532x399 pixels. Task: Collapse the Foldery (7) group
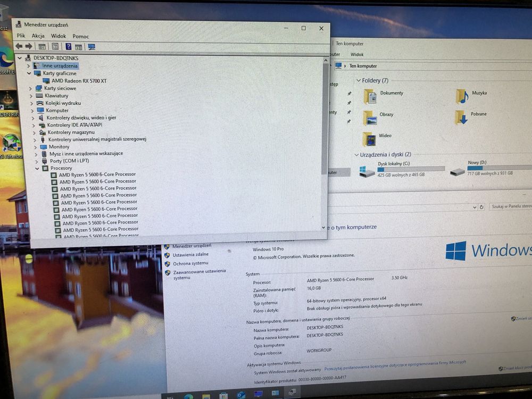coord(358,80)
